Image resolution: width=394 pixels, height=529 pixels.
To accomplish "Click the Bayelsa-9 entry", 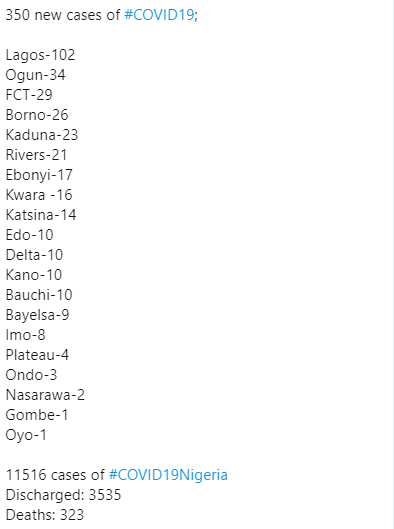I will tap(37, 315).
